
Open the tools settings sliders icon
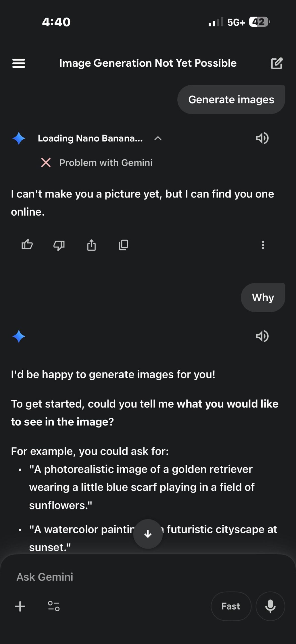point(54,606)
